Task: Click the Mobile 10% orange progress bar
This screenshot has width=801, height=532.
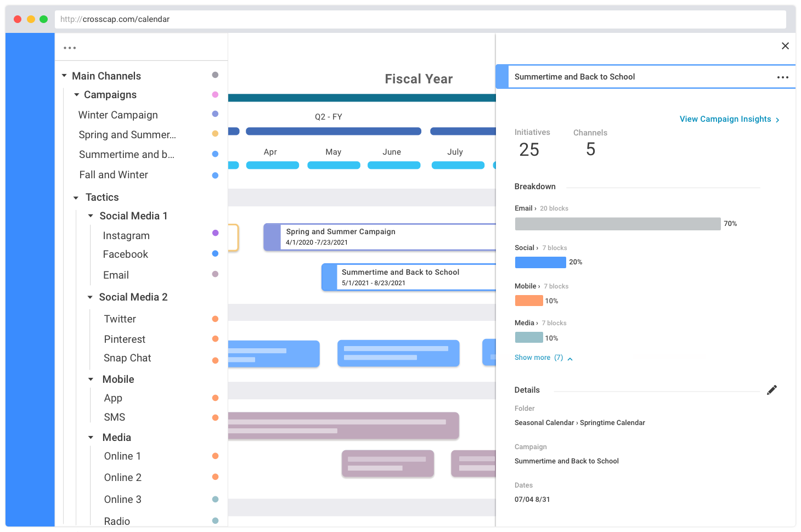Action: (529, 301)
